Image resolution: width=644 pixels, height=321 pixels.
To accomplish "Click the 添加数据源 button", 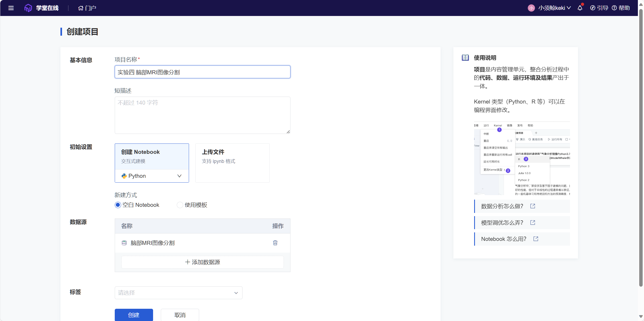I will (x=202, y=262).
